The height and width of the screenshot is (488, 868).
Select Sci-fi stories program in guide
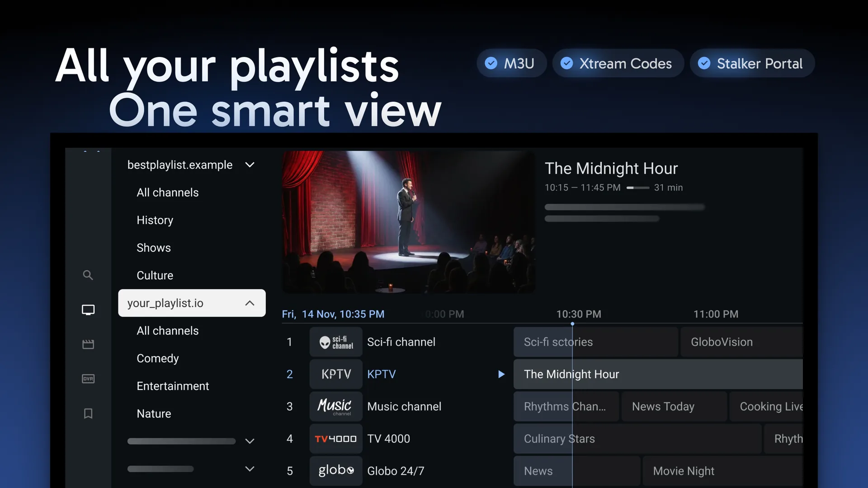coord(595,342)
